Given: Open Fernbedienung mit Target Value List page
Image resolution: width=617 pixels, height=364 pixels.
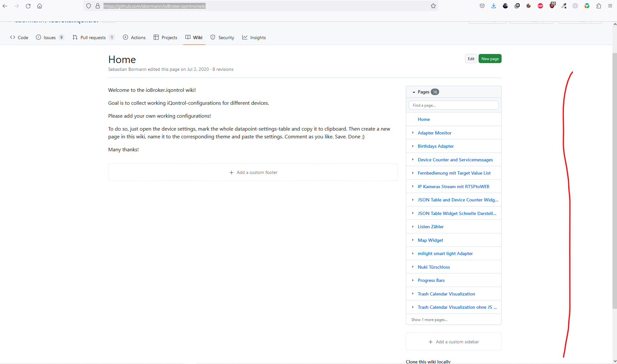Looking at the screenshot, I should pos(454,173).
